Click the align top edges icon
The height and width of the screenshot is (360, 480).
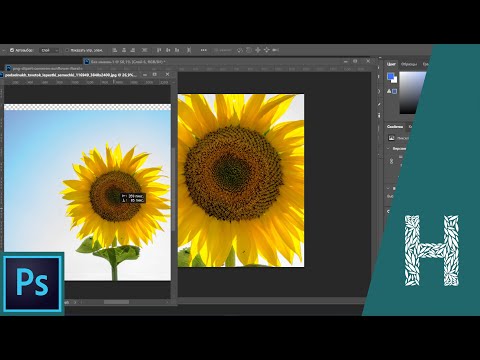pyautogui.click(x=159, y=50)
